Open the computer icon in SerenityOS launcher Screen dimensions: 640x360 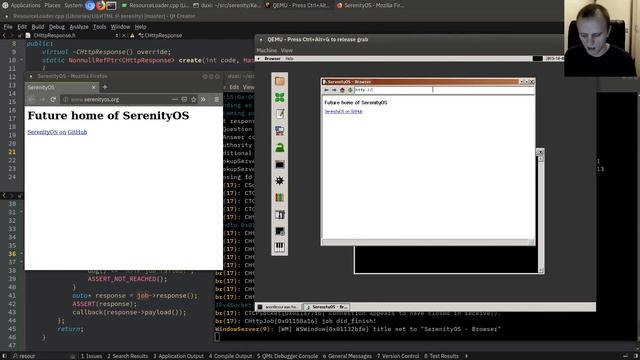click(280, 131)
